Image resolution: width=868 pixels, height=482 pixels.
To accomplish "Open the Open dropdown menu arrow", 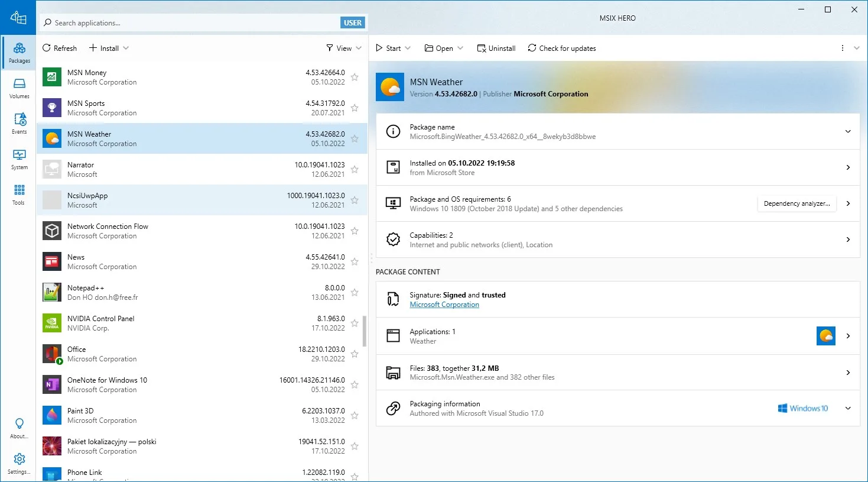I will click(x=460, y=48).
